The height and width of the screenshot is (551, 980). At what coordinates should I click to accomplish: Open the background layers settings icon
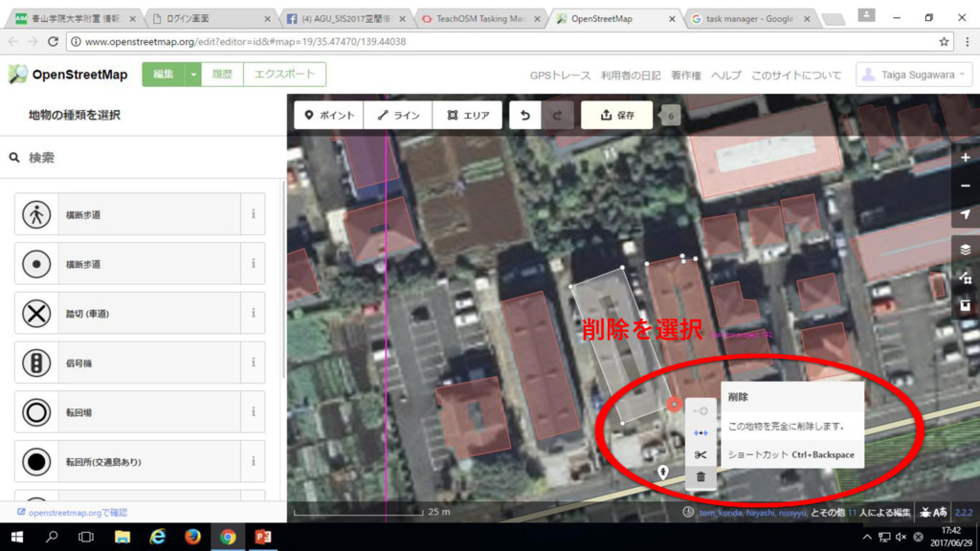click(x=965, y=249)
